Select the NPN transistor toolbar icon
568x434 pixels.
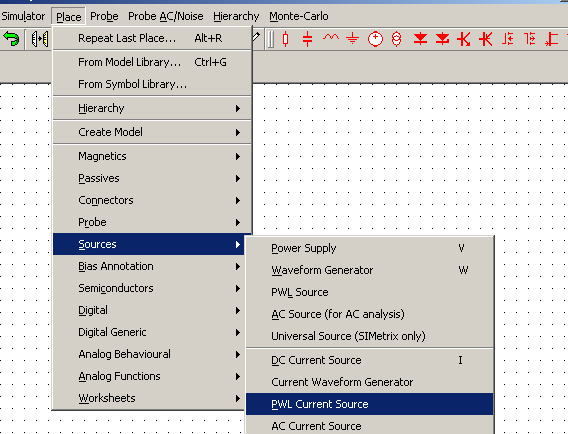click(464, 39)
